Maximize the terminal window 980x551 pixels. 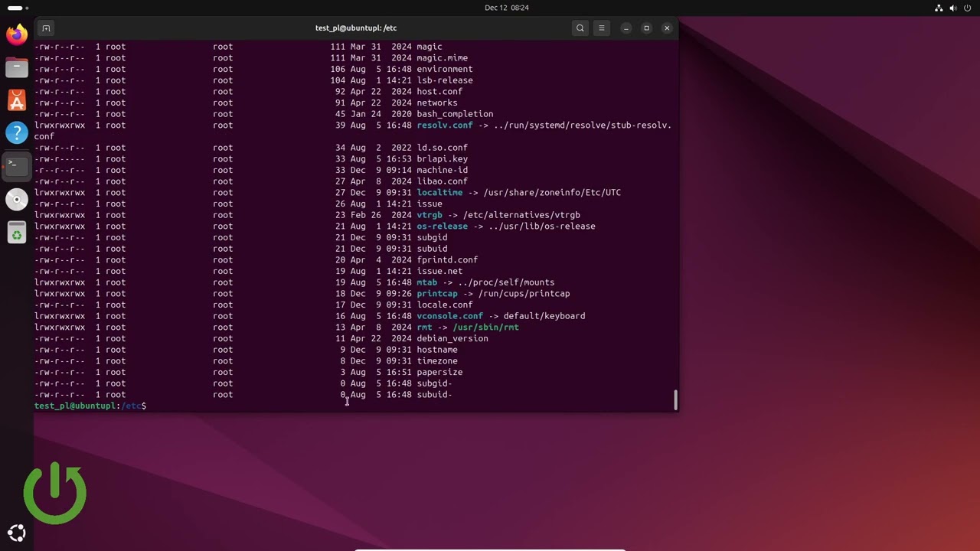(646, 28)
